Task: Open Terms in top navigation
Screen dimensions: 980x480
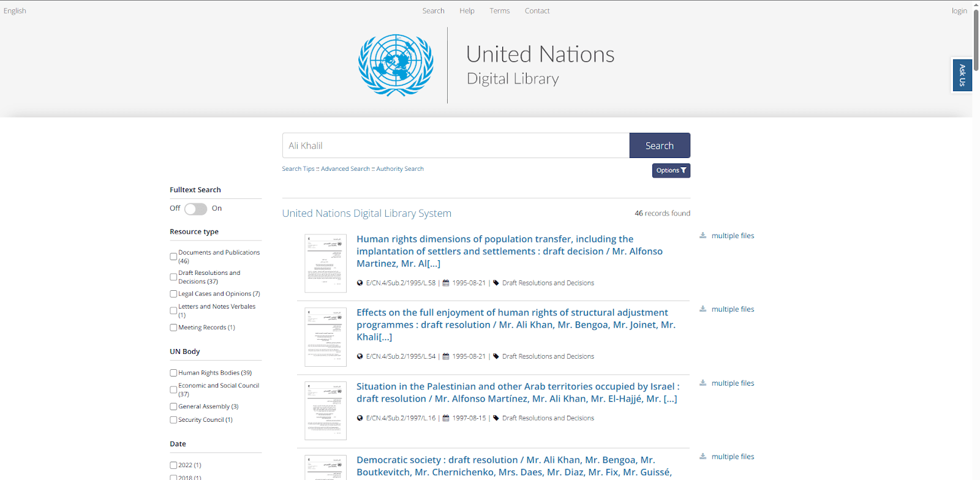Action: tap(499, 10)
